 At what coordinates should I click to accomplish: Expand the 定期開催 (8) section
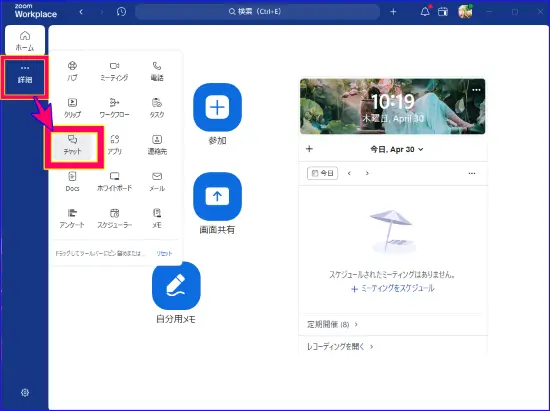click(x=332, y=324)
